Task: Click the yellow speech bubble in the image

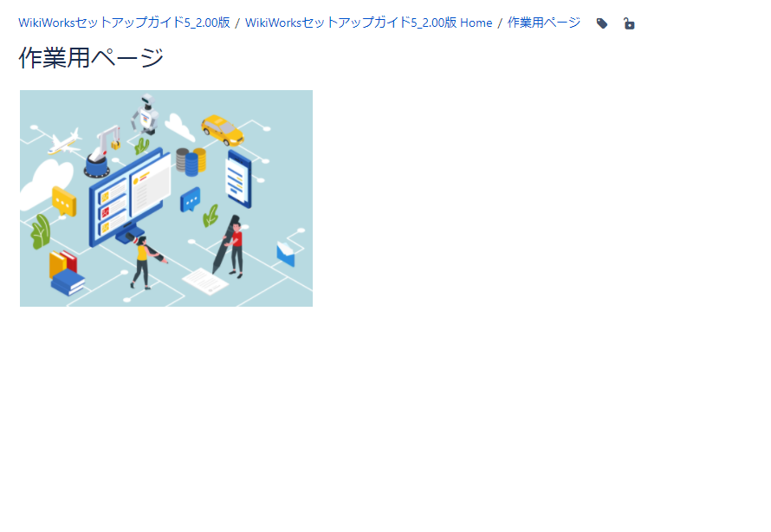Action: 63,201
